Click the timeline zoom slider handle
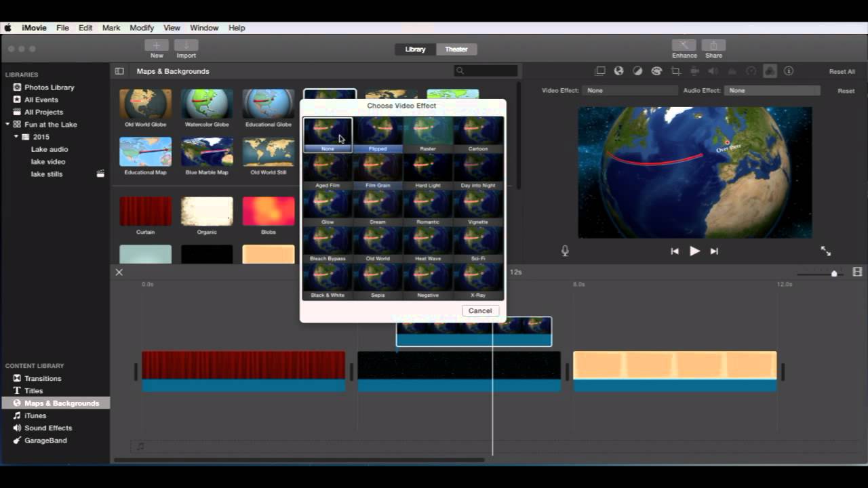Screen dimensions: 868x488 pos(834,273)
